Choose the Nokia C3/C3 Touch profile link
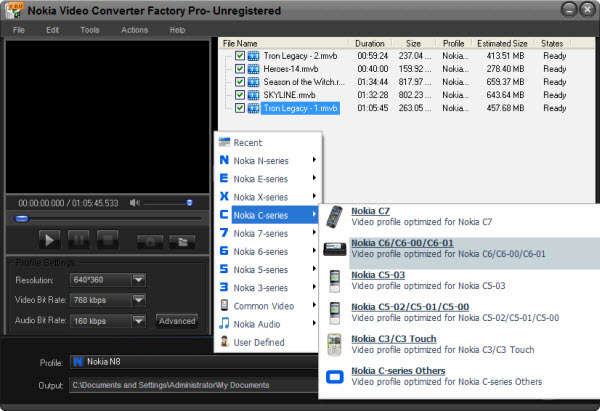 [394, 339]
